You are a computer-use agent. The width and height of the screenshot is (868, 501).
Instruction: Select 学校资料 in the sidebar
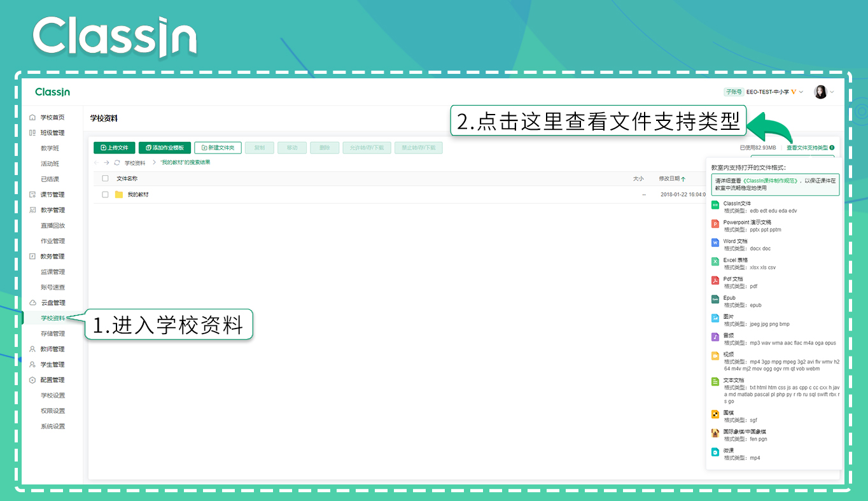[x=53, y=318]
